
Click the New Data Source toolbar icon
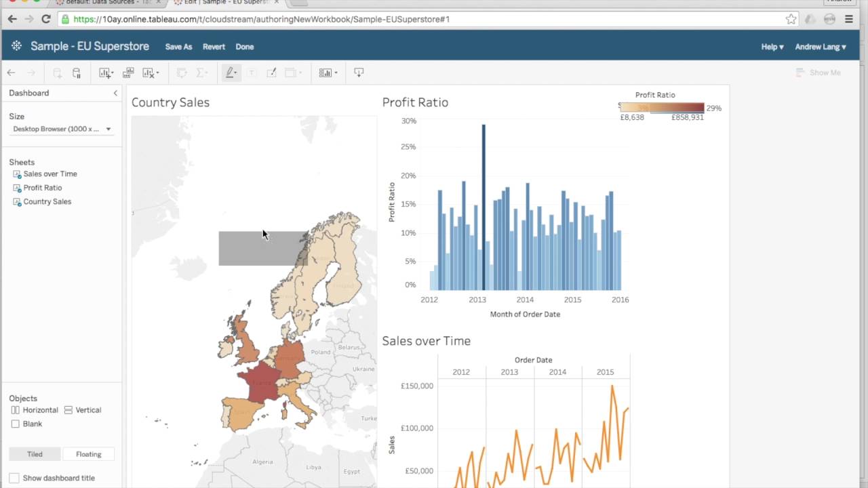pyautogui.click(x=58, y=73)
